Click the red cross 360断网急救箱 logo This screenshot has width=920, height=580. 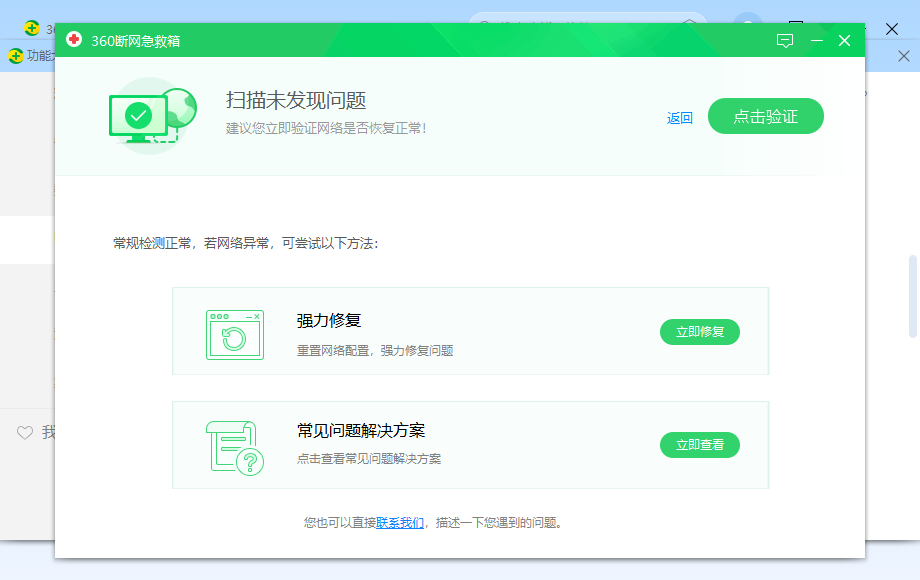tap(74, 40)
